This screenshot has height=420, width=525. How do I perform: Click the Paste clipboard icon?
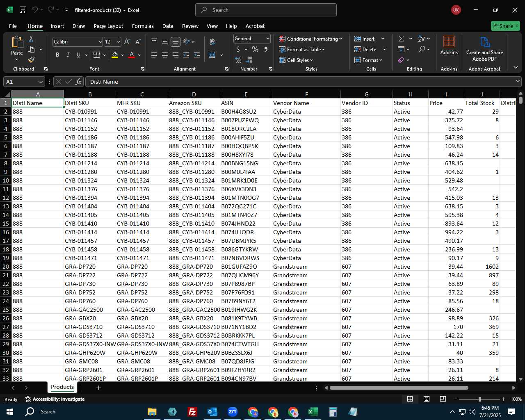tap(17, 42)
